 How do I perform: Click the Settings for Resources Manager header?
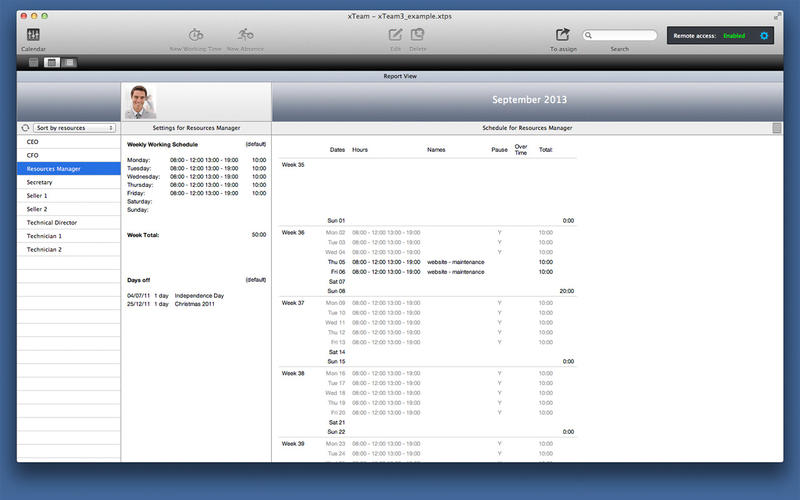(196, 128)
